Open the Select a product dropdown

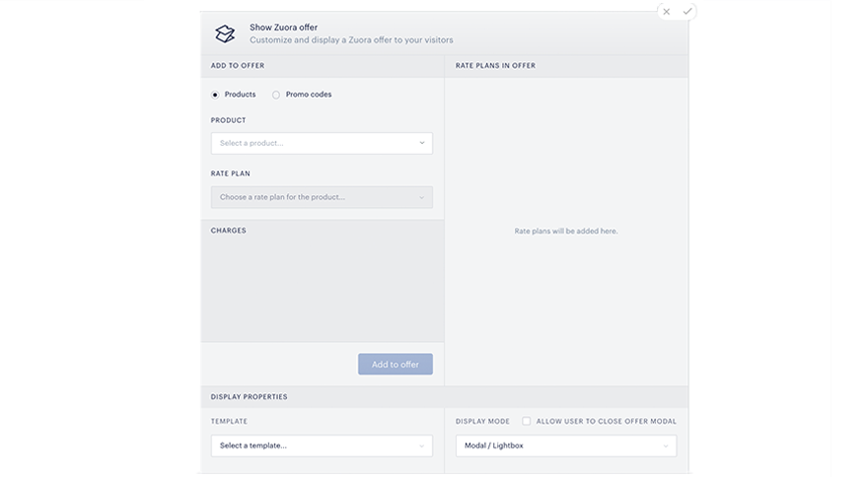pyautogui.click(x=322, y=143)
